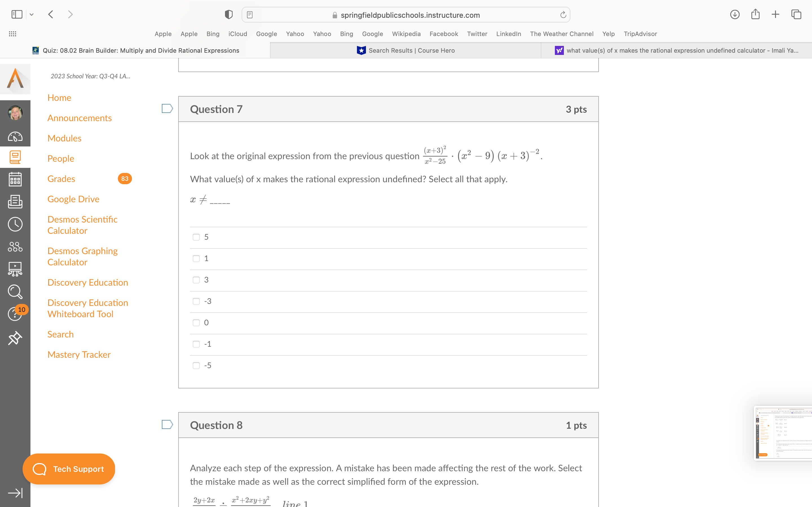Toggle the checkbox for answer choice -5

pos(196,365)
